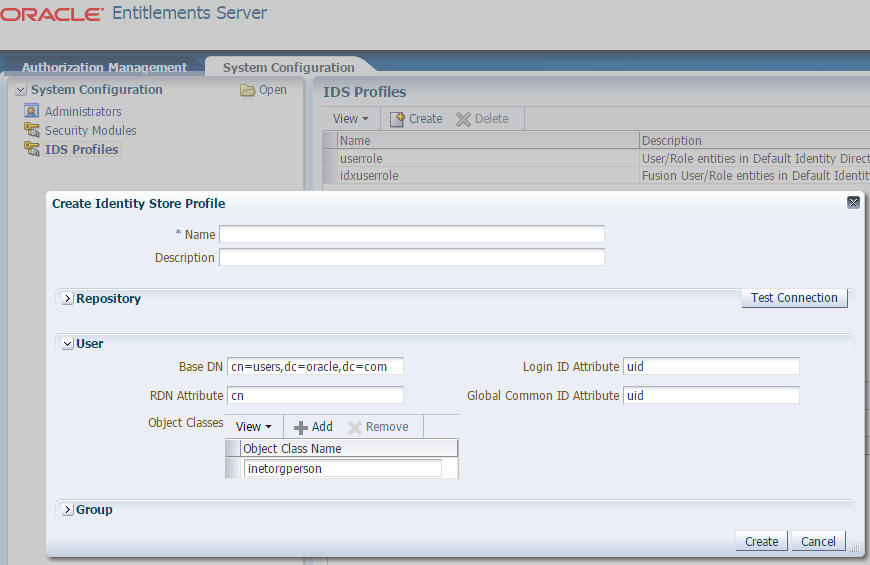Click the Delete X toolbar icon
Viewport: 870px width, 565px height.
pyautogui.click(x=463, y=119)
